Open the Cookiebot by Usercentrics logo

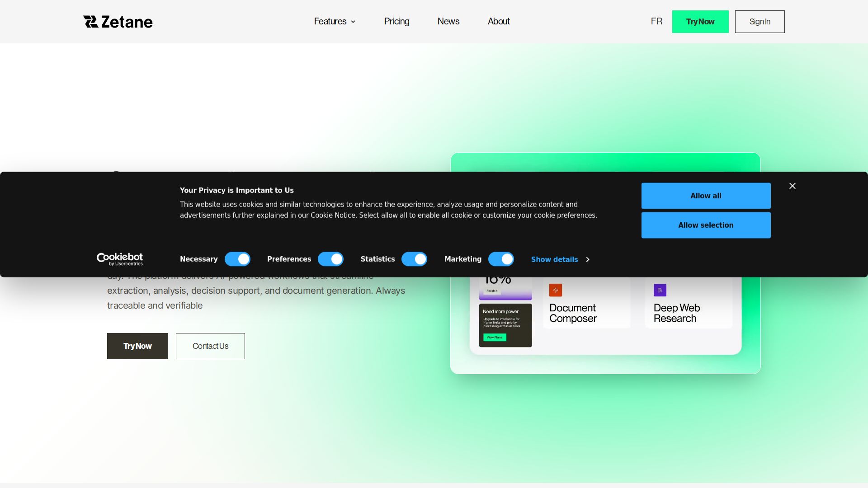(120, 259)
